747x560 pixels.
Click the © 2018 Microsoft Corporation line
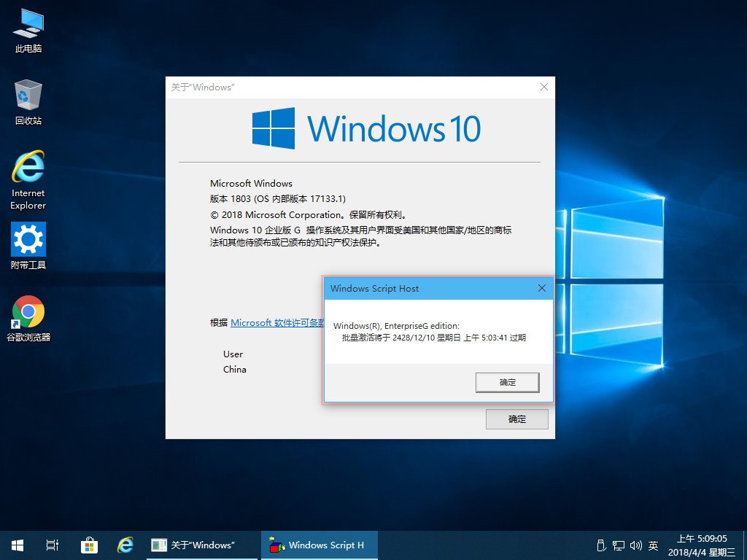click(309, 215)
